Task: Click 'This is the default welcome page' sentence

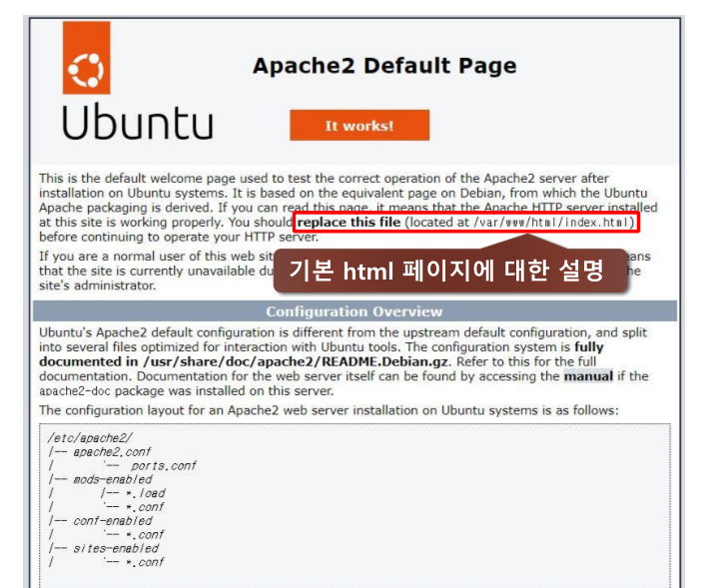Action: [348, 208]
